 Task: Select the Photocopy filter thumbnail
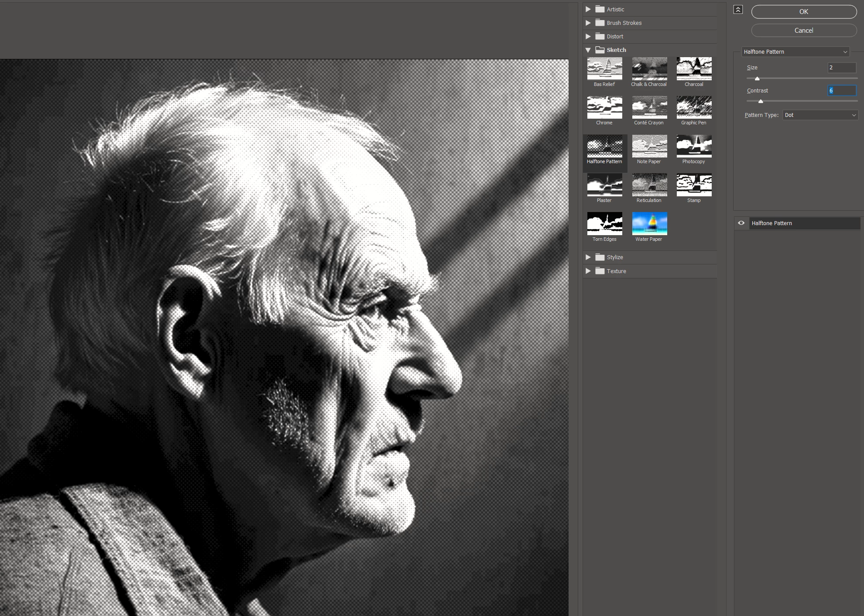tap(694, 146)
